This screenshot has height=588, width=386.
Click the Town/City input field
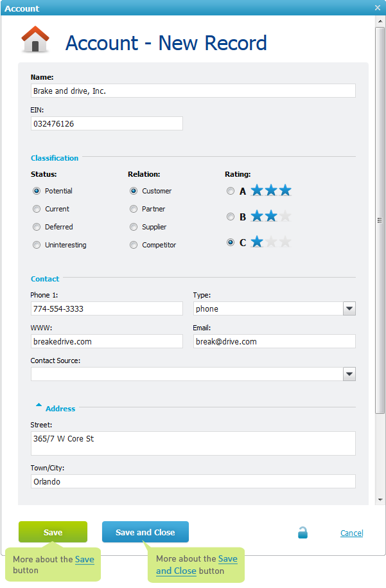click(x=193, y=481)
